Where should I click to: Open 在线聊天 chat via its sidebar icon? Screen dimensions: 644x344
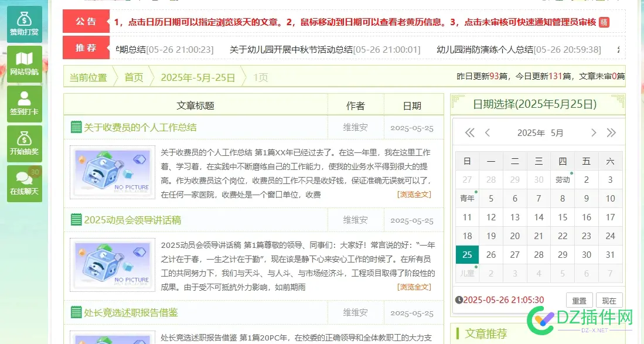24,183
